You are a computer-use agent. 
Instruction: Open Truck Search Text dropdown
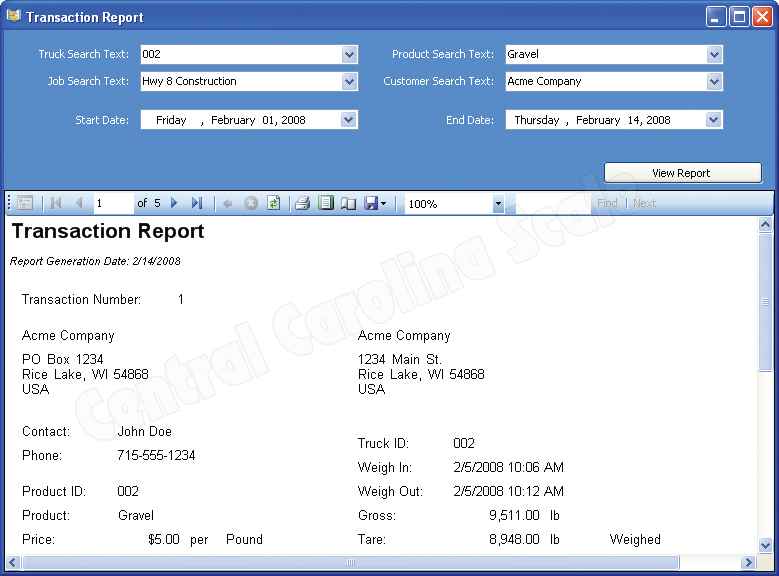[349, 54]
